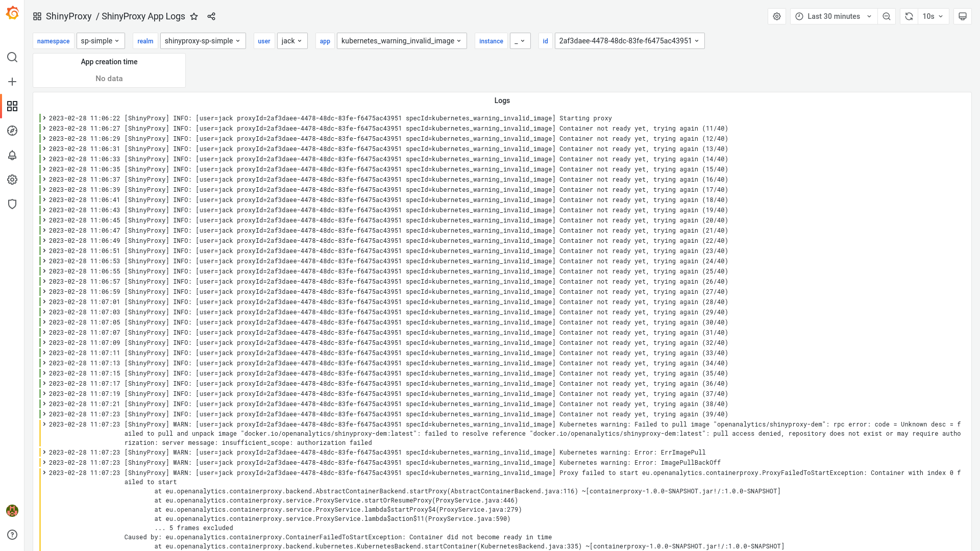The height and width of the screenshot is (551, 980).
Task: Expand the refresh interval 10s dropdown
Action: click(x=934, y=16)
